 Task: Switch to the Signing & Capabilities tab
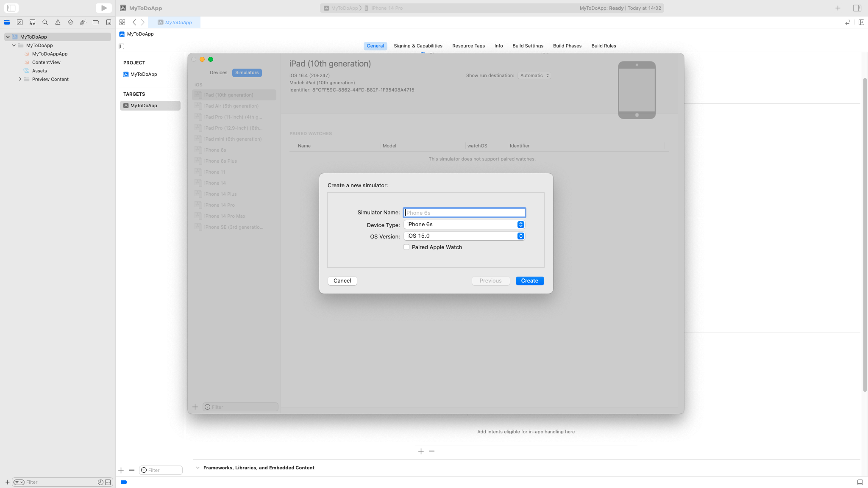[x=418, y=46]
